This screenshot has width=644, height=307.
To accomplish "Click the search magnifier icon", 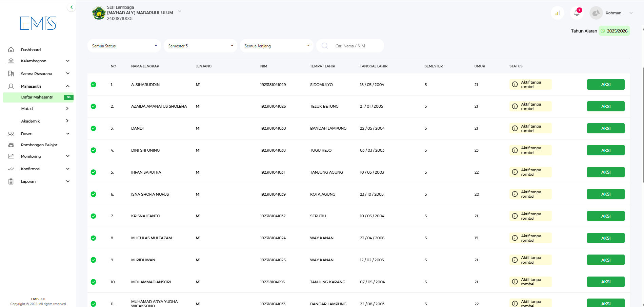I will click(325, 46).
